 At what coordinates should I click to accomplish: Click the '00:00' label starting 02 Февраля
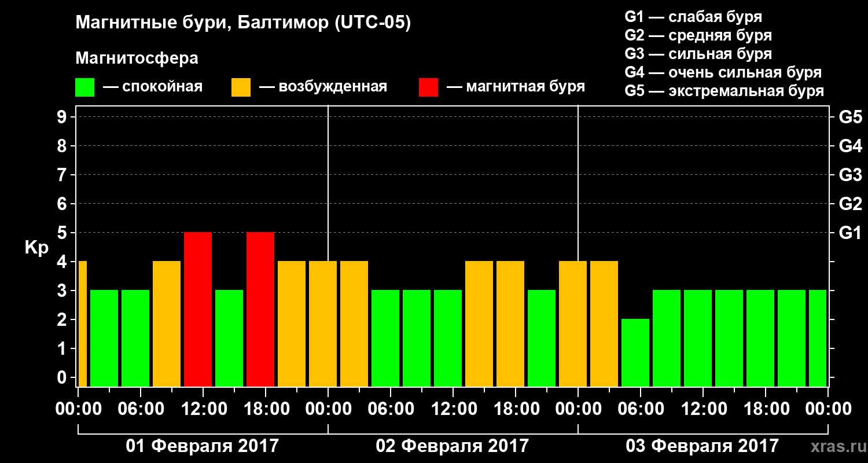pyautogui.click(x=328, y=409)
